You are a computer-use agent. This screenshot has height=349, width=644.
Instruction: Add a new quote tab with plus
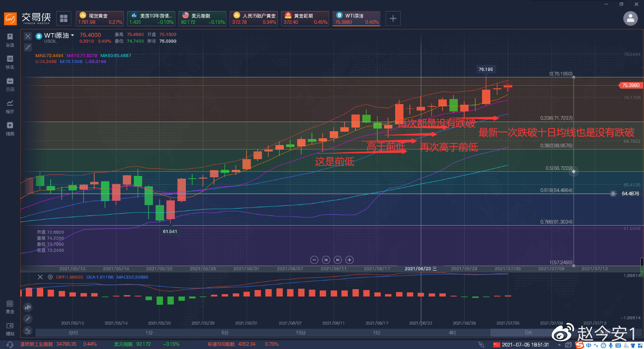(x=393, y=18)
